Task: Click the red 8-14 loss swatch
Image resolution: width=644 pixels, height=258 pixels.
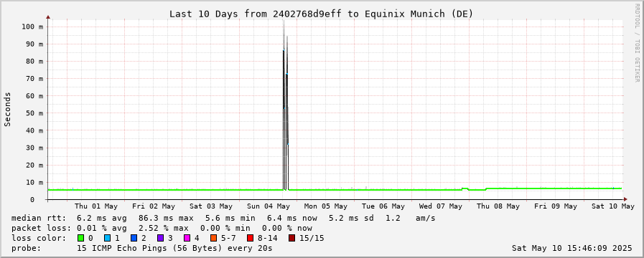Action: click(250, 238)
